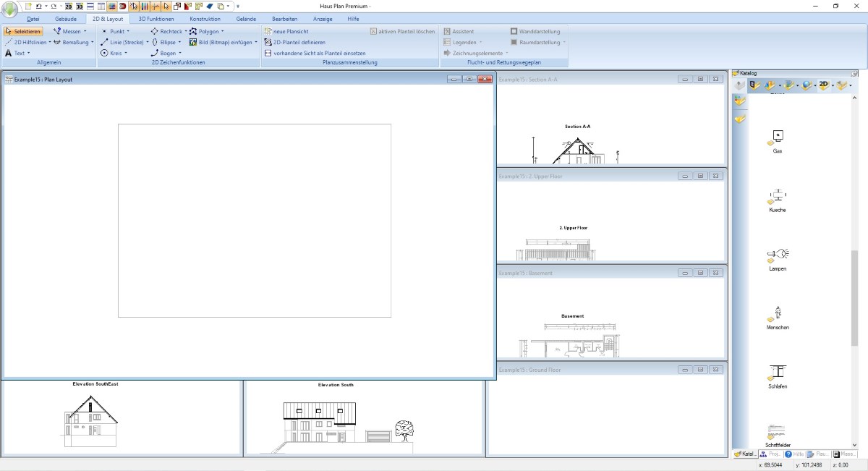
Task: Switch to 3D Funktionen tab
Action: (156, 19)
